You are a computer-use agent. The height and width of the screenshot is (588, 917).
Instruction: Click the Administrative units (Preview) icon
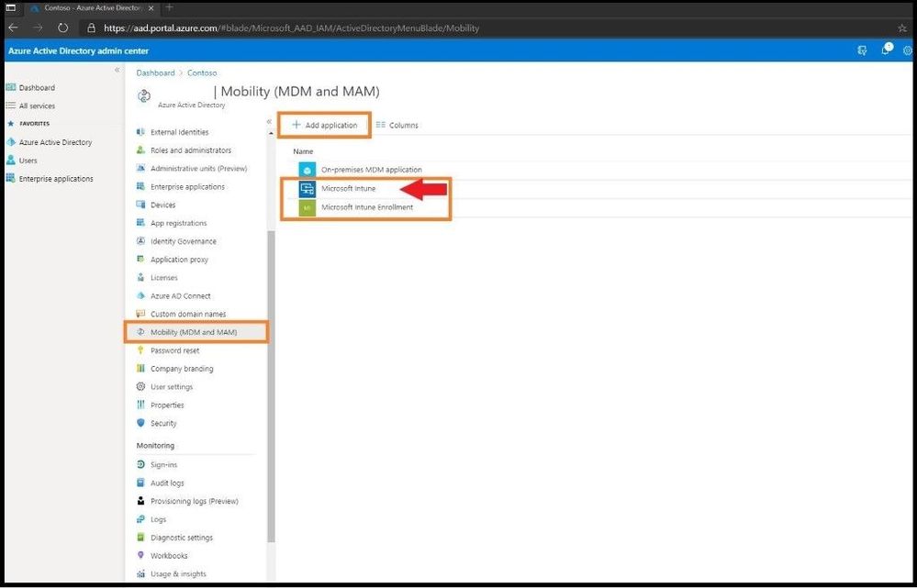[140, 169]
